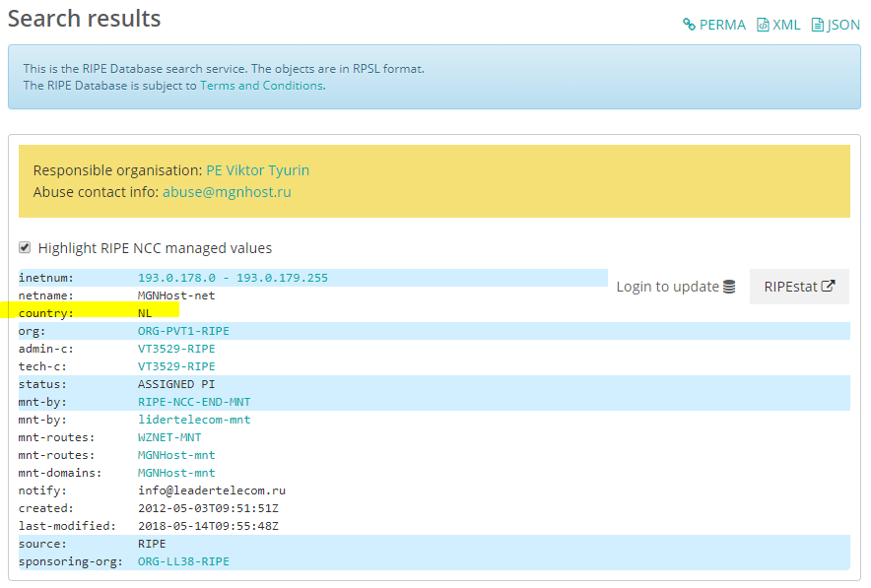Select created timestamp 2012-05-03T09:51:51Z
Screen dimensions: 871x588
point(208,508)
